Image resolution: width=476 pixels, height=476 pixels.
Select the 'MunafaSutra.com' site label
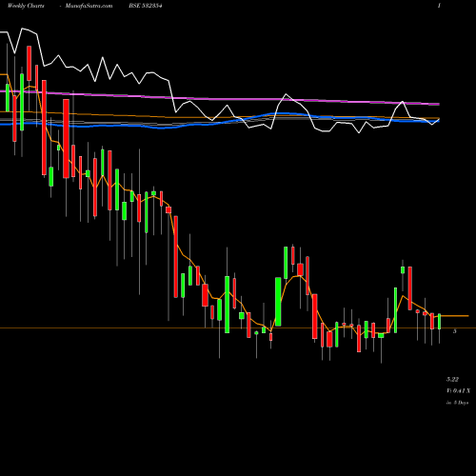pos(89,6)
